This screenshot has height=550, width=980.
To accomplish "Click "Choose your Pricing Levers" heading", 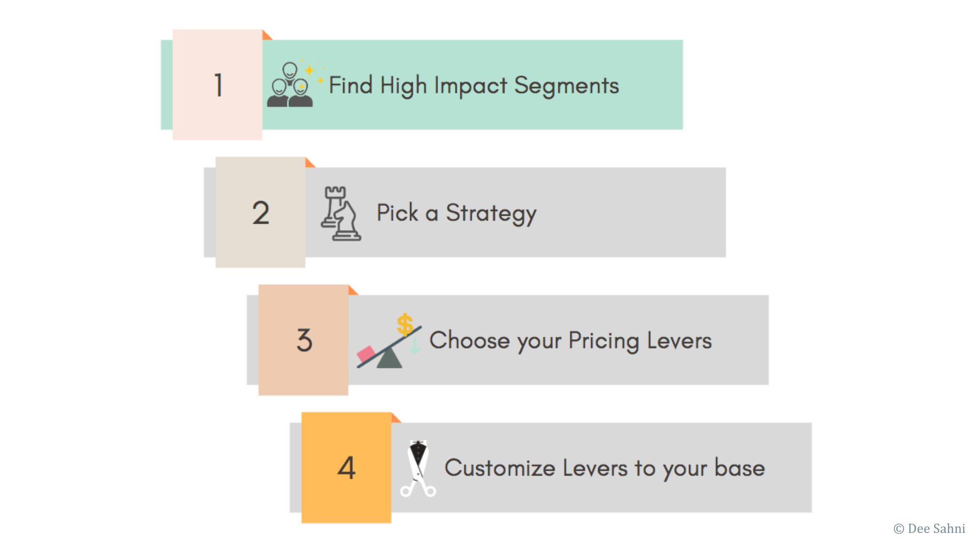I will (570, 340).
